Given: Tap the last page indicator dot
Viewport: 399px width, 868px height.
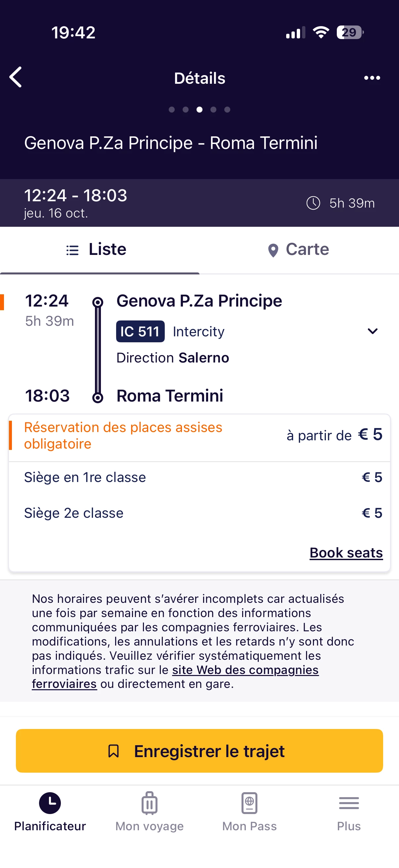Looking at the screenshot, I should tap(227, 110).
